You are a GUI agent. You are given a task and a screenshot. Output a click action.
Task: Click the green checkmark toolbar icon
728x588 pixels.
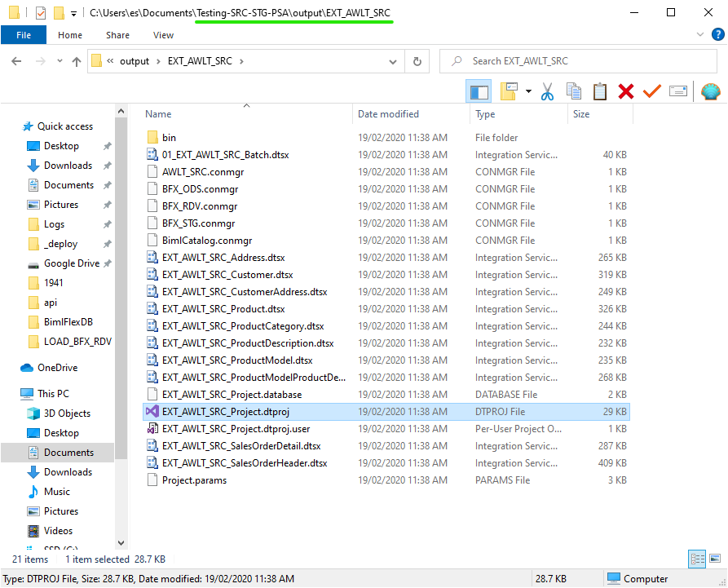click(651, 91)
